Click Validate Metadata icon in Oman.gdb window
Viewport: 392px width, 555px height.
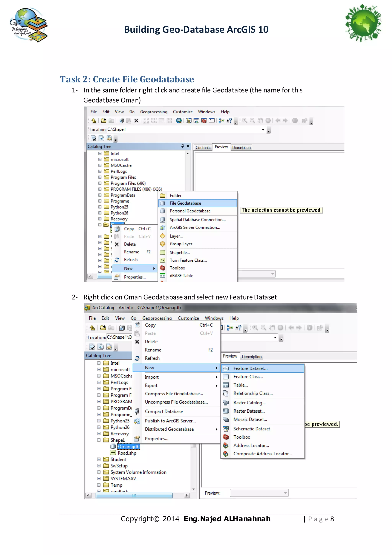tap(92, 347)
